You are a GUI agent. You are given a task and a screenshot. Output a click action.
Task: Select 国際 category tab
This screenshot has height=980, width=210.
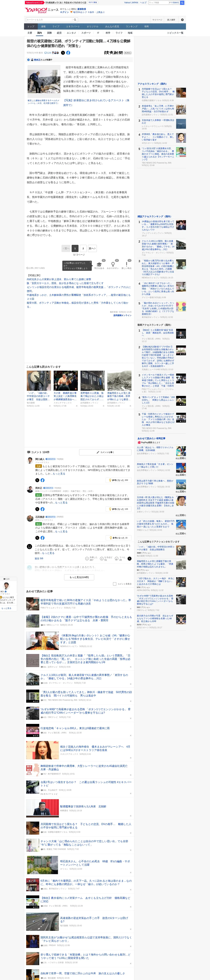coord(49,33)
